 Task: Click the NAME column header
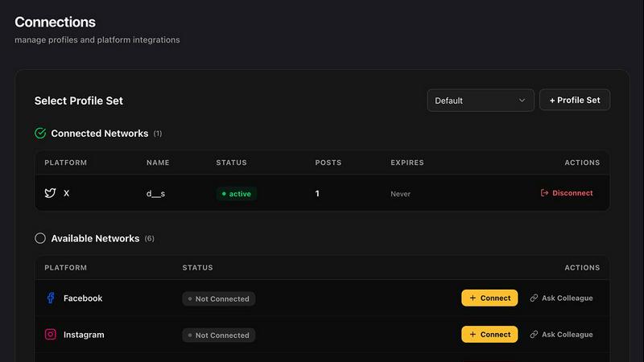coord(158,162)
